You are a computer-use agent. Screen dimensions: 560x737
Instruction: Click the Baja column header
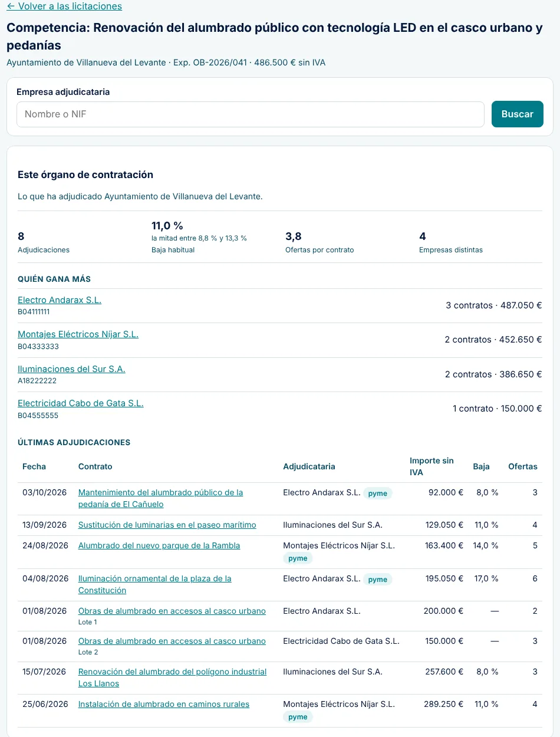[x=481, y=466]
